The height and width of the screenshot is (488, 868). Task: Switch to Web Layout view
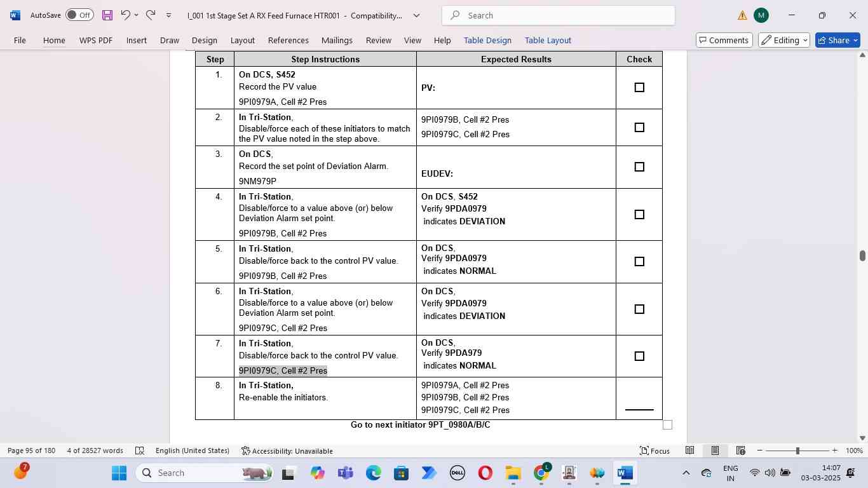[740, 451]
